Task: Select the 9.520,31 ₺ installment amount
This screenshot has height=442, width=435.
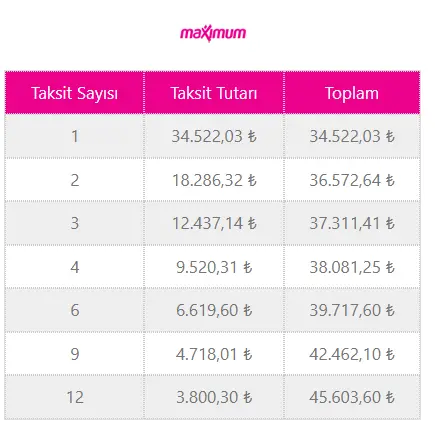Action: [214, 267]
